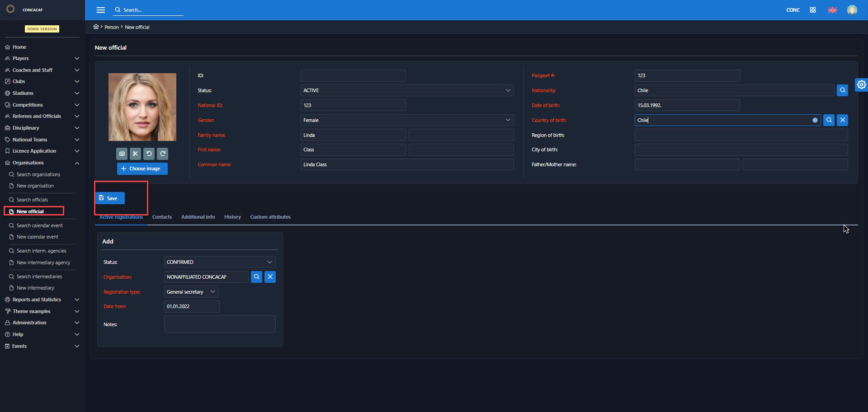Switch to the Contacts tab
The width and height of the screenshot is (868, 412).
[162, 217]
